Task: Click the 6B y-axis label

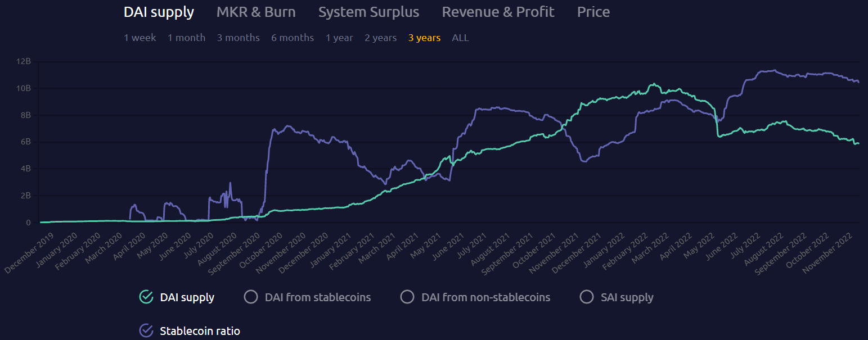Action: coord(26,142)
